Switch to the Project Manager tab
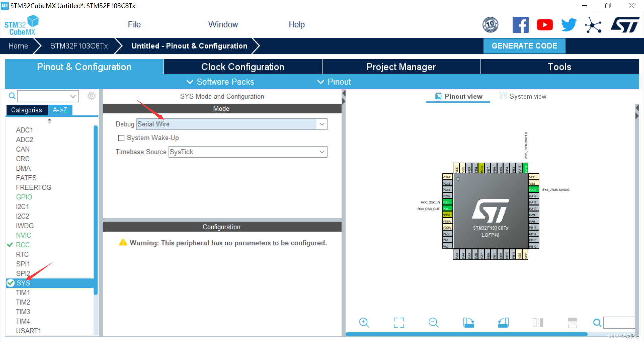Screen dimensions: 644x342 [x=401, y=67]
